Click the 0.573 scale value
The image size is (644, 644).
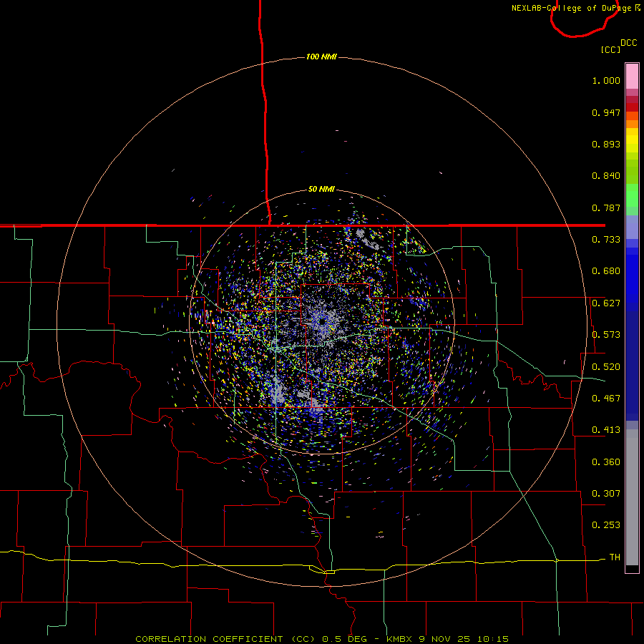click(x=606, y=335)
